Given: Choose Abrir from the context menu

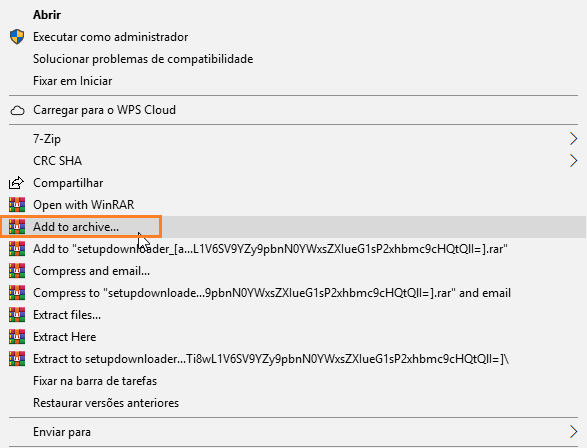Looking at the screenshot, I should [47, 15].
